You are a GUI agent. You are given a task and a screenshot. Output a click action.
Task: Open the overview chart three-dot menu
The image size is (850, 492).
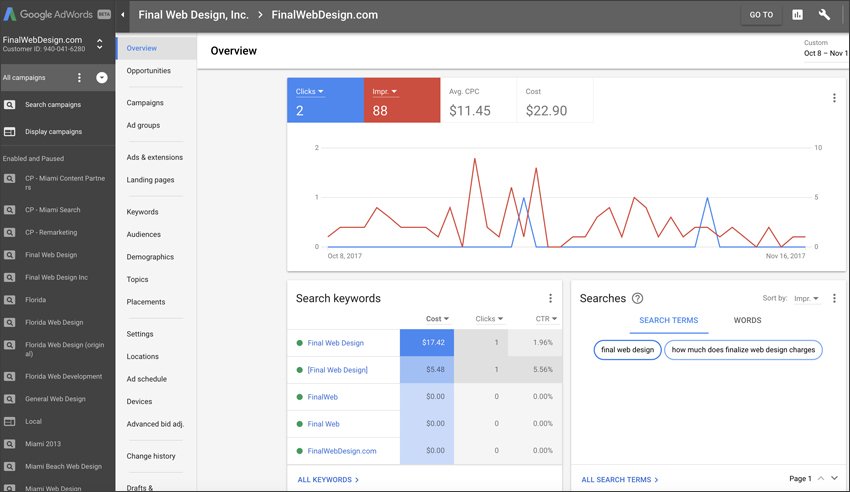(x=834, y=98)
